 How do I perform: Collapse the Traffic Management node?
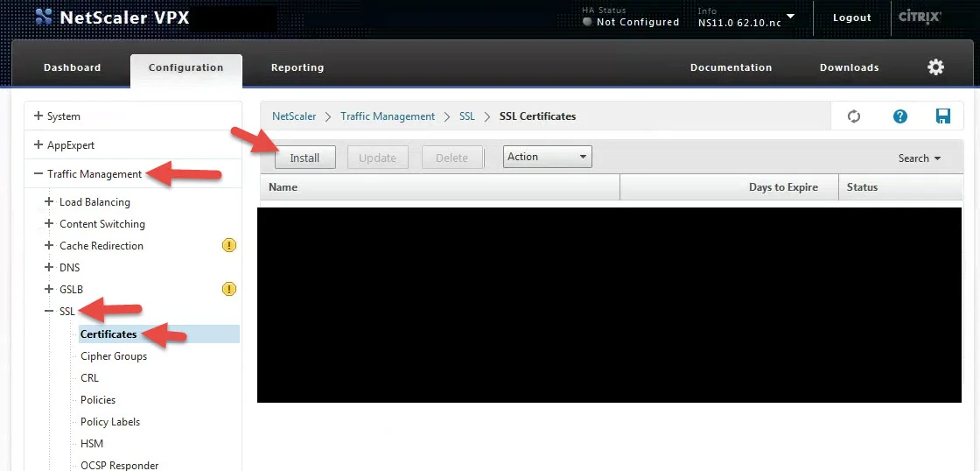[x=38, y=174]
